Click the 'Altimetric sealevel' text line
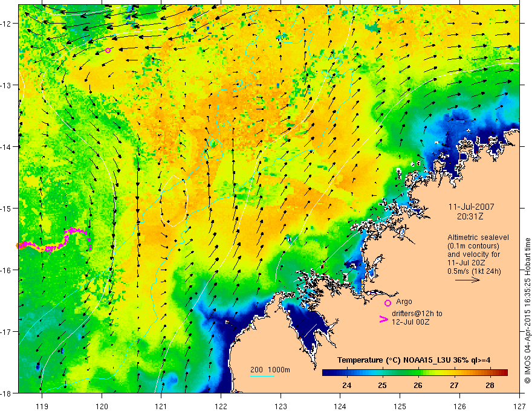The width and height of the screenshot is (532, 411). pyautogui.click(x=478, y=238)
